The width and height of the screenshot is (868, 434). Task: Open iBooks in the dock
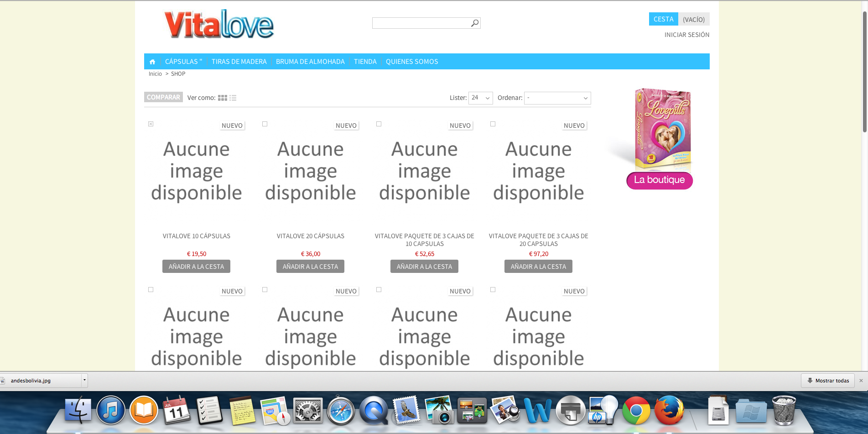144,410
